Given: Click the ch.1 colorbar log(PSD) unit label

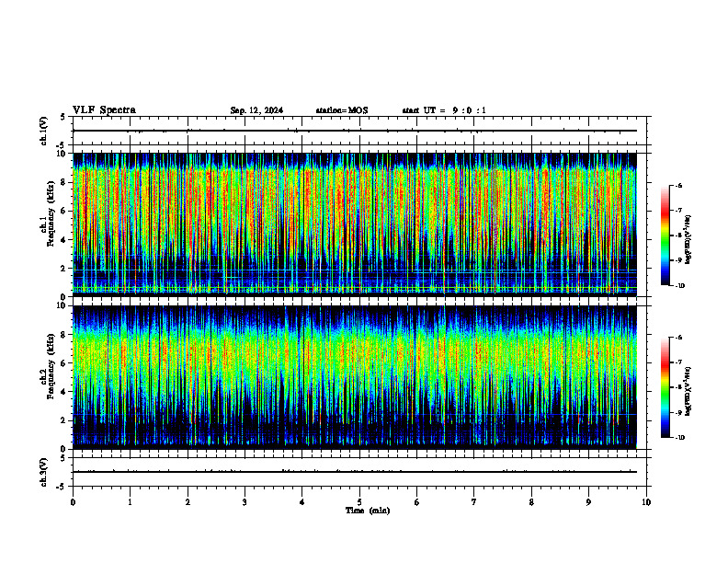Looking at the screenshot, I should click(688, 239).
